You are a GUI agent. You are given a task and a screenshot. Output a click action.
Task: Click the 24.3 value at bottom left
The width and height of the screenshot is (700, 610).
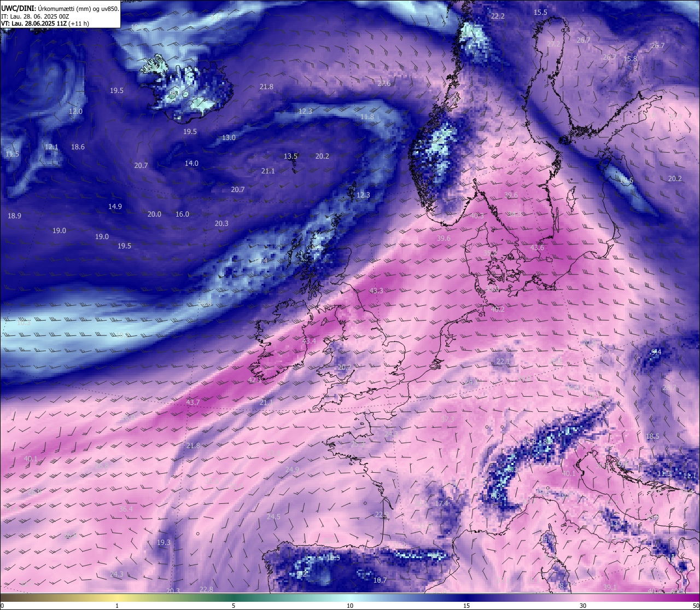tap(116, 574)
